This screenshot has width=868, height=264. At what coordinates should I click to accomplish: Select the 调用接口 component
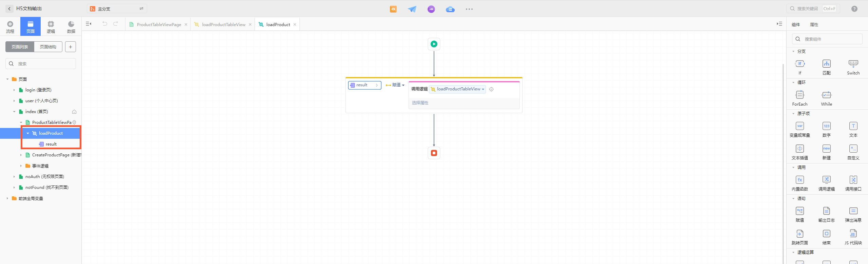click(853, 183)
